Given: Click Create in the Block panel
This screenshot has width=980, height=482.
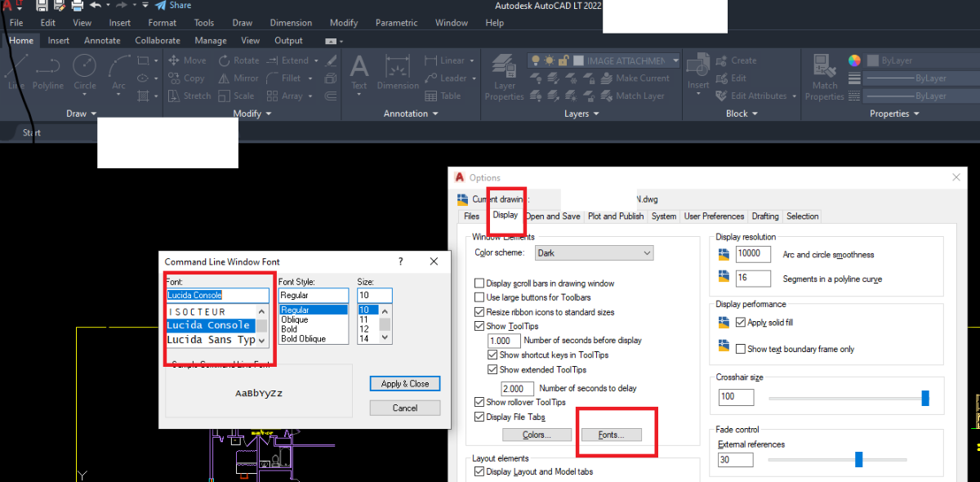Looking at the screenshot, I should click(x=736, y=60).
